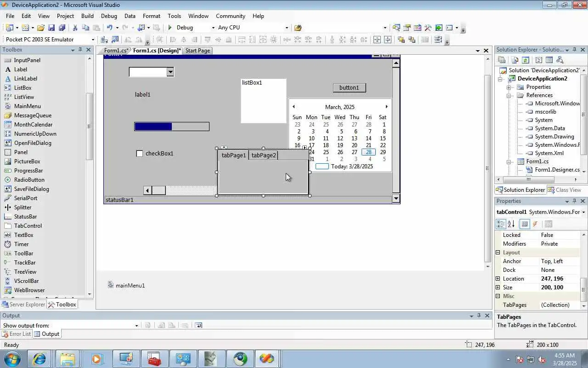Image resolution: width=588 pixels, height=368 pixels.
Task: Click Center Vertically layout icon
Action: click(x=388, y=40)
